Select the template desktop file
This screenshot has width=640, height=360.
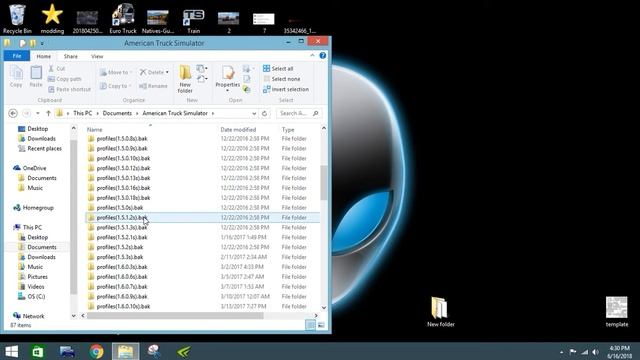617,312
